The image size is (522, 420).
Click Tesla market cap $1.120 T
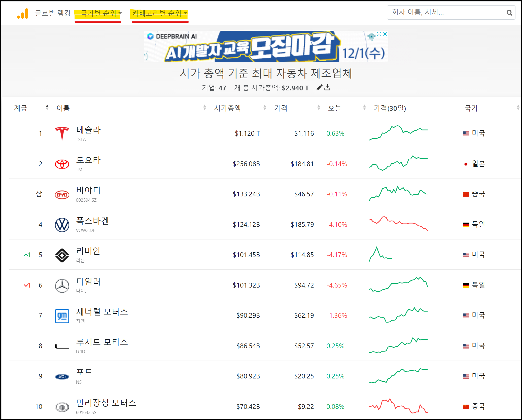(x=247, y=133)
